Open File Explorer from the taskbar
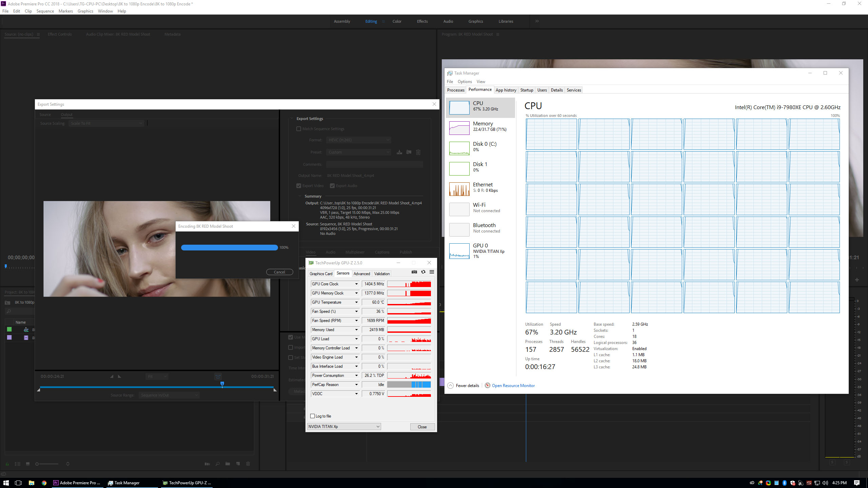 click(x=31, y=483)
